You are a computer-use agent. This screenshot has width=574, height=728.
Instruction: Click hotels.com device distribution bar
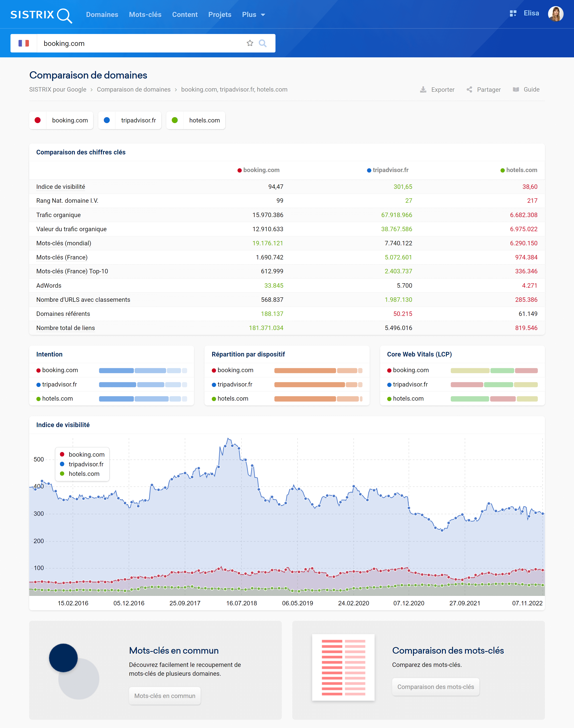[318, 399]
